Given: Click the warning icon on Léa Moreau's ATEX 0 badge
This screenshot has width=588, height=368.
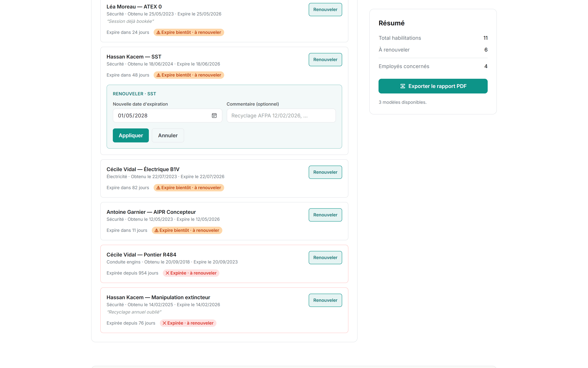Looking at the screenshot, I should click(158, 32).
